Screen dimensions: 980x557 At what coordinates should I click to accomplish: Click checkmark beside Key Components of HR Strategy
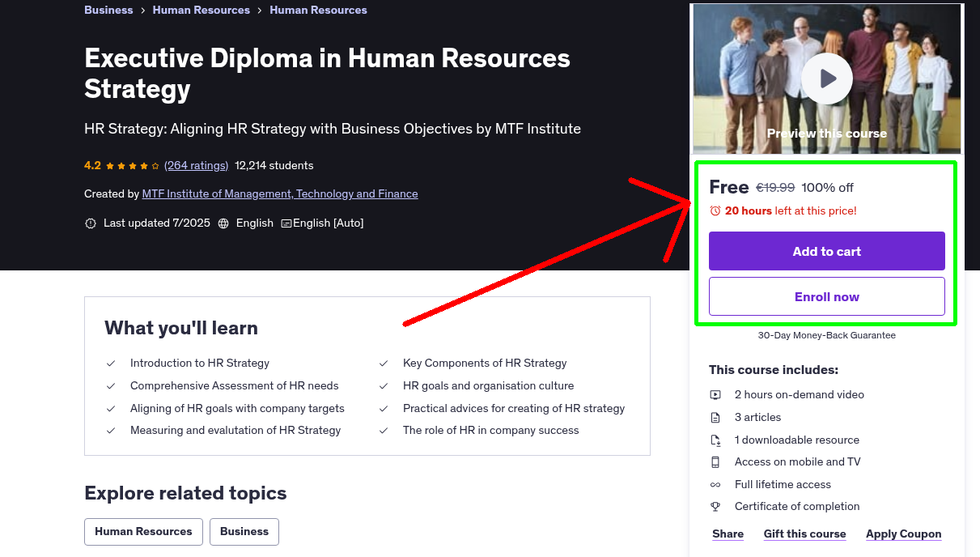[384, 364]
